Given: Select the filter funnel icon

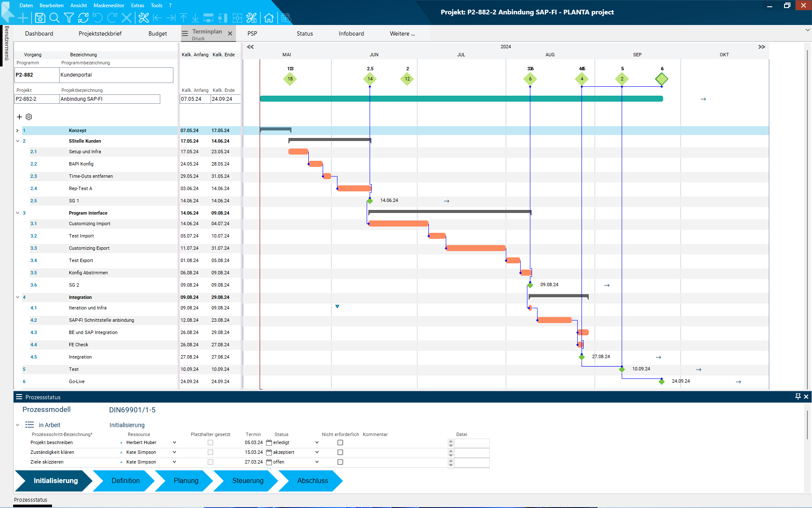Looking at the screenshot, I should click(69, 18).
